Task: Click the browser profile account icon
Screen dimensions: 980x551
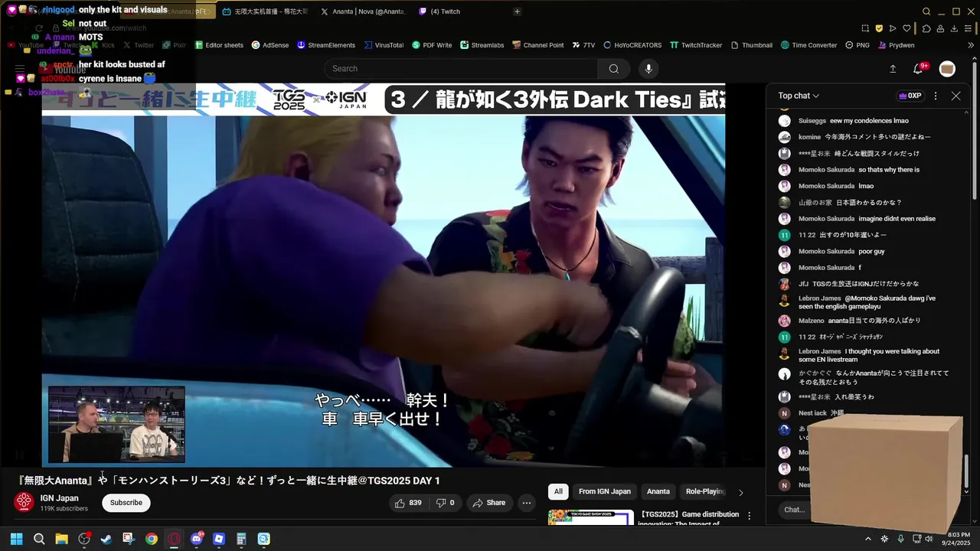Action: tap(940, 28)
